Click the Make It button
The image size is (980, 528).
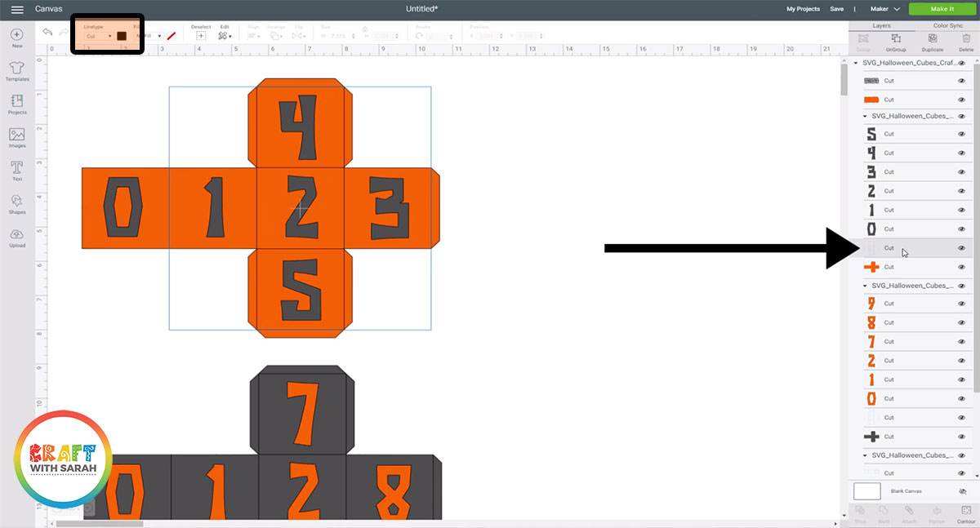[x=942, y=9]
